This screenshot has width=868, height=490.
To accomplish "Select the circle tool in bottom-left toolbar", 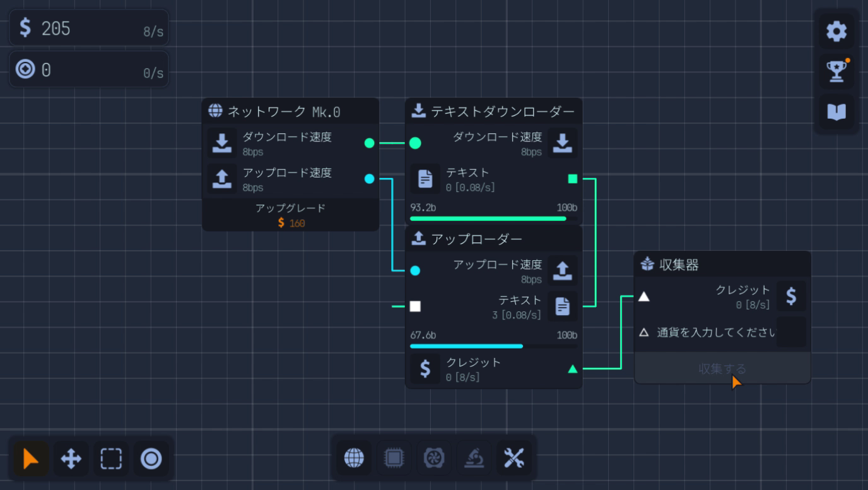I will click(x=151, y=459).
